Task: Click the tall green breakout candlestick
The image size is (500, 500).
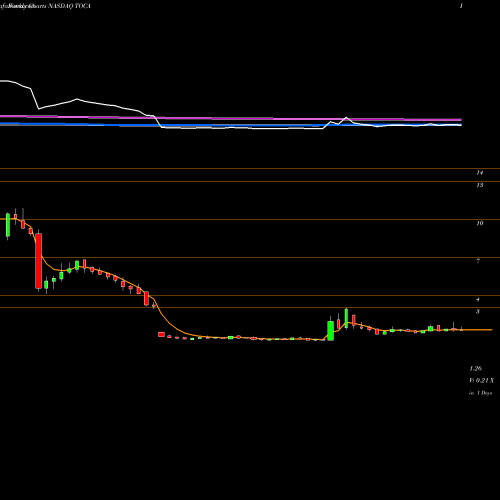Action: 331,330
